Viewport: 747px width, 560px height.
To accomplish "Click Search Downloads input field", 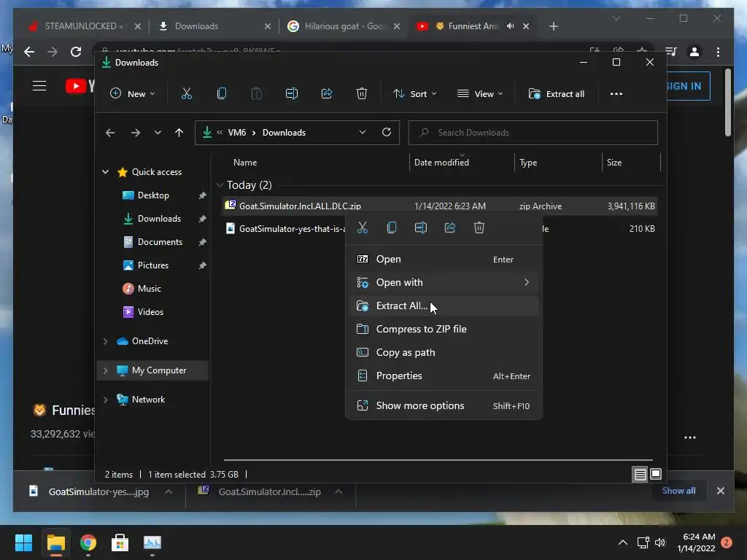I will (x=533, y=133).
